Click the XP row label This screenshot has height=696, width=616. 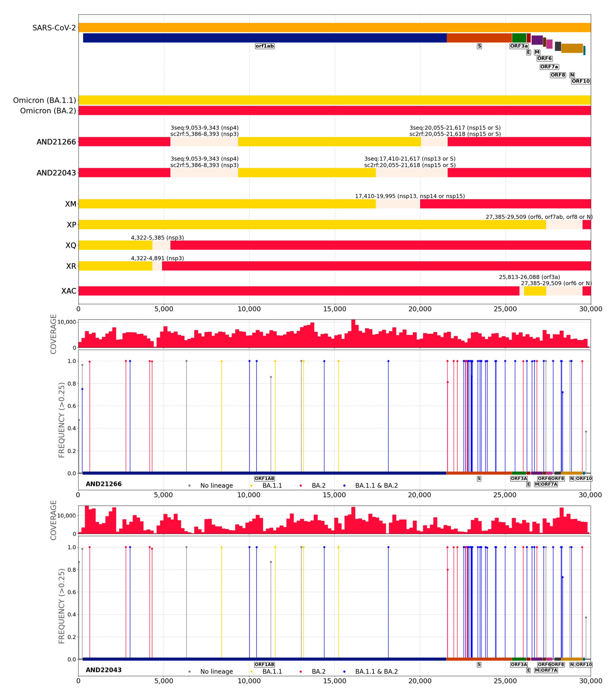click(71, 225)
